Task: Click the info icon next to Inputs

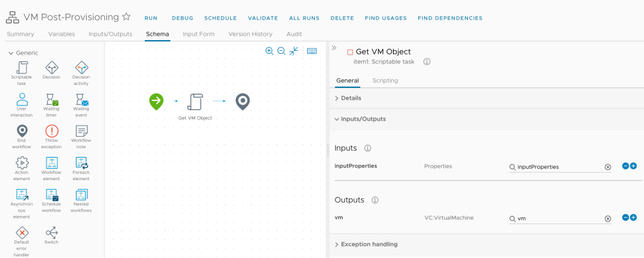Action: (x=368, y=148)
